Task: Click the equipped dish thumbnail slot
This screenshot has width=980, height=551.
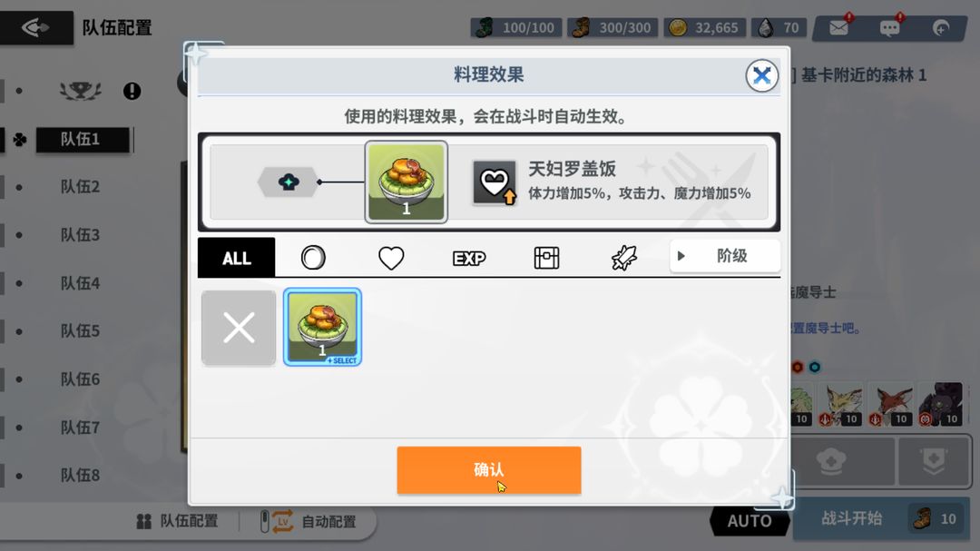Action: (407, 182)
